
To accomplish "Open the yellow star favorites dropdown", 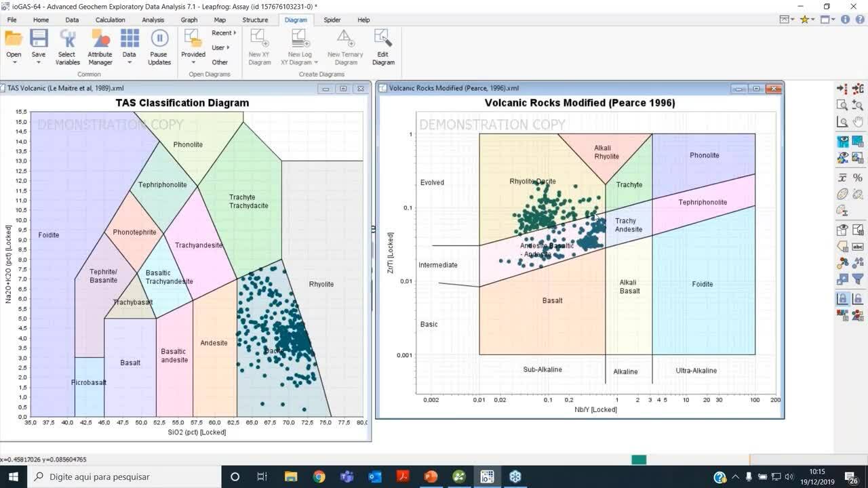I will pyautogui.click(x=807, y=20).
